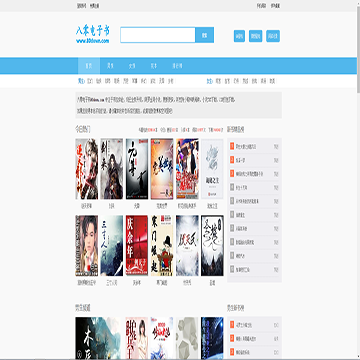
Task: Open the 元尊 book cover thumbnail
Action: tap(137, 169)
